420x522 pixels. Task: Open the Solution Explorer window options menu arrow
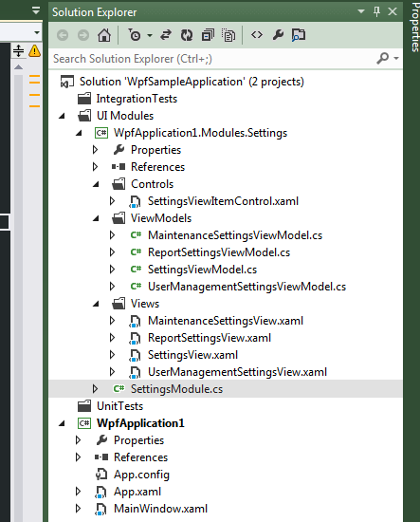click(x=361, y=11)
